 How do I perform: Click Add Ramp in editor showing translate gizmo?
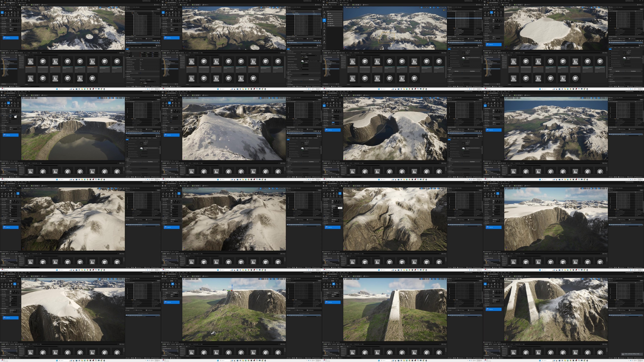(175, 293)
